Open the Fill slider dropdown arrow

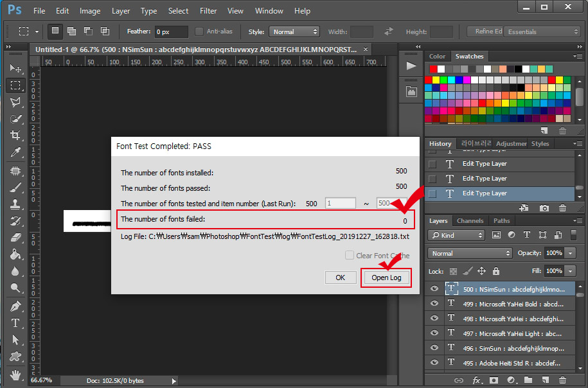point(571,270)
